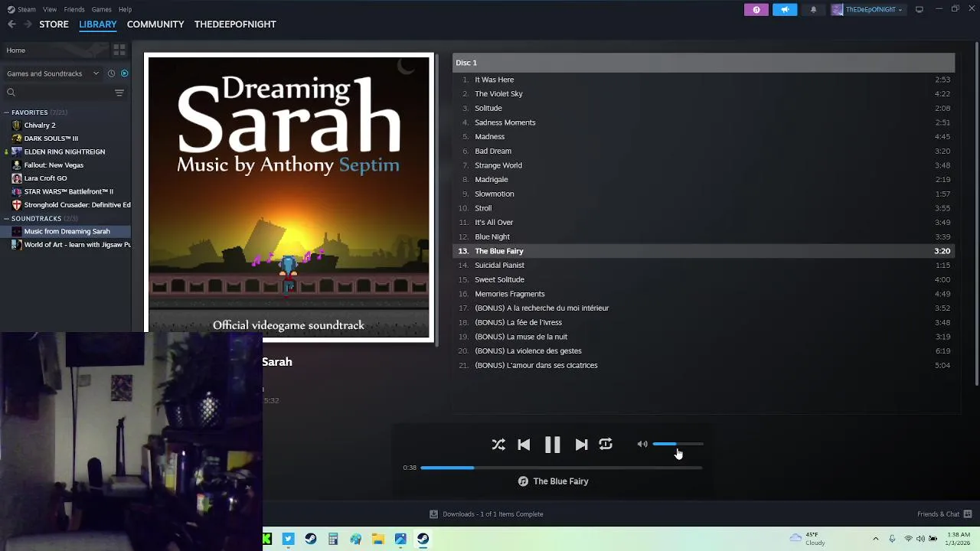Open the THEDEEPOFNIGHT profile tab
The width and height of the screenshot is (980, 551).
(235, 24)
